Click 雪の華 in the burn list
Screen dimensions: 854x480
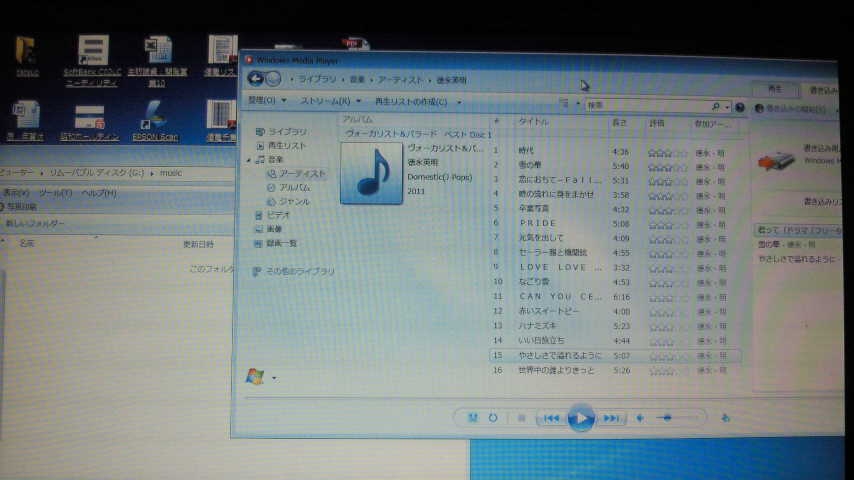tap(786, 245)
